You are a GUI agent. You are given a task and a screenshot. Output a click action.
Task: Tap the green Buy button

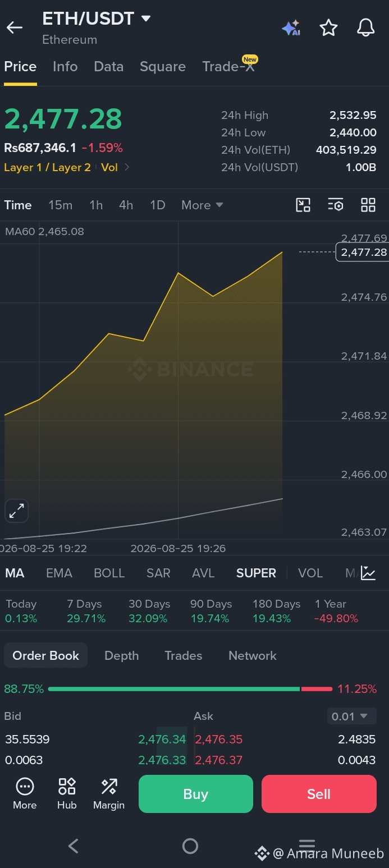pos(196,794)
